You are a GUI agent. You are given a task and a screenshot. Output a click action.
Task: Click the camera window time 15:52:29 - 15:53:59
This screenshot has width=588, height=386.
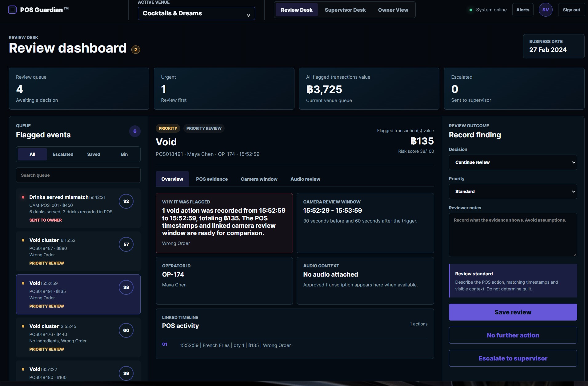tap(333, 211)
